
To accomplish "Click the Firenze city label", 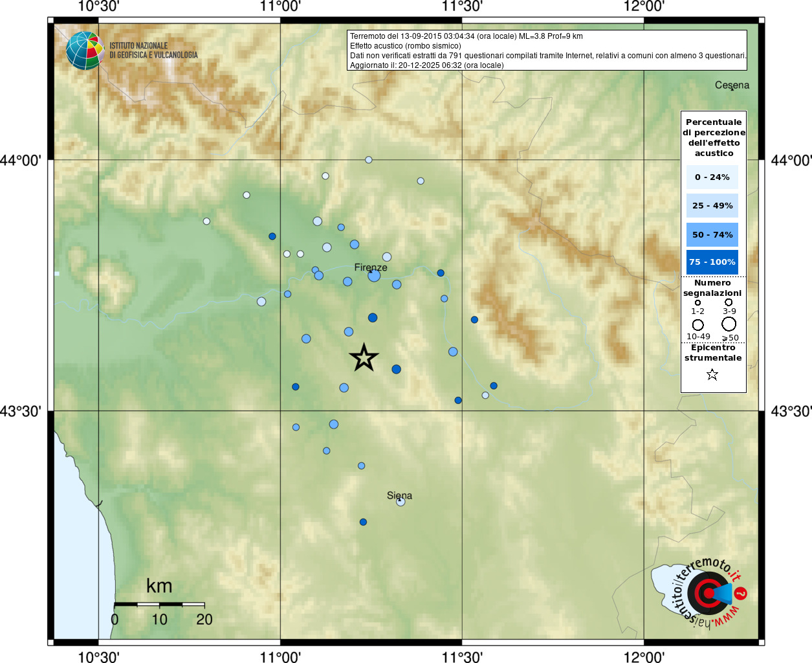I will click(x=371, y=267).
